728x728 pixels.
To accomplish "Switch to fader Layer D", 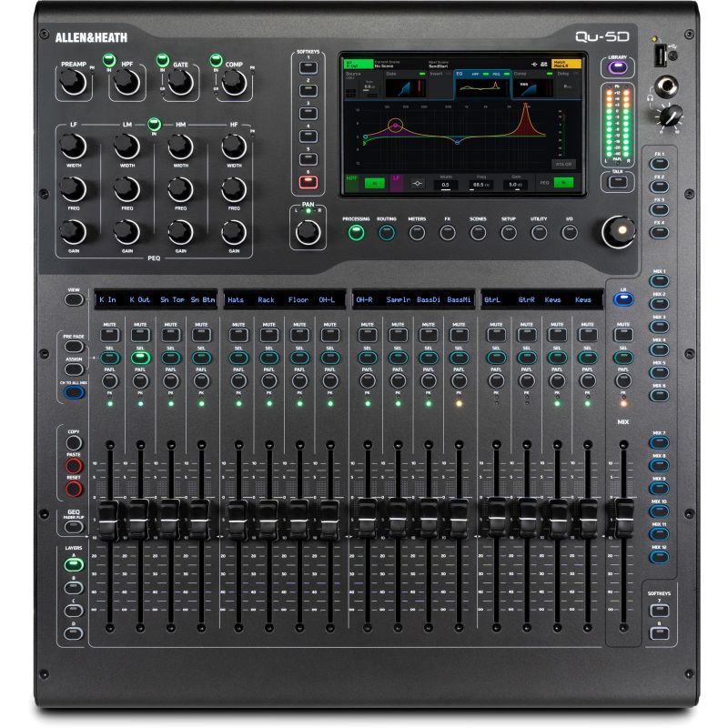I will pos(74,632).
